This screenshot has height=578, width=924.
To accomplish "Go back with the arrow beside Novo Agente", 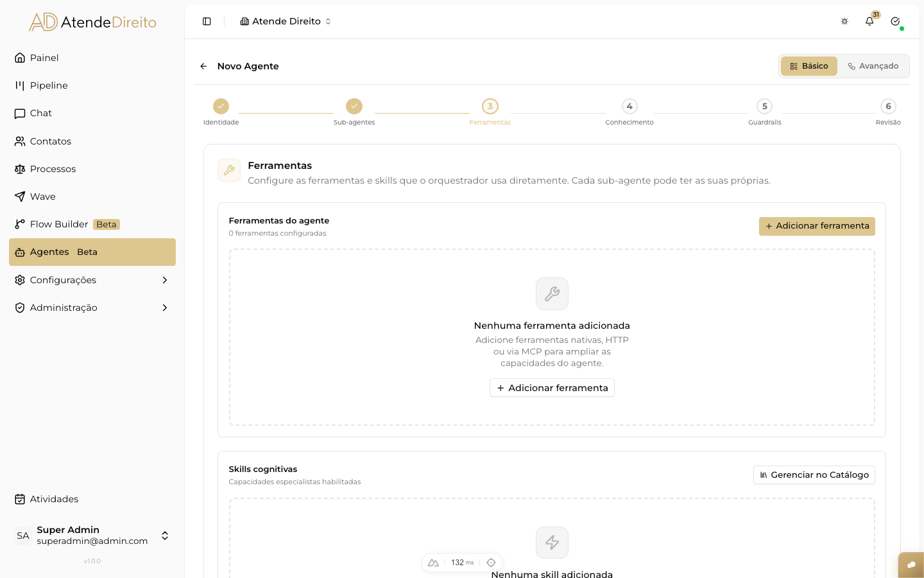I will tap(203, 66).
